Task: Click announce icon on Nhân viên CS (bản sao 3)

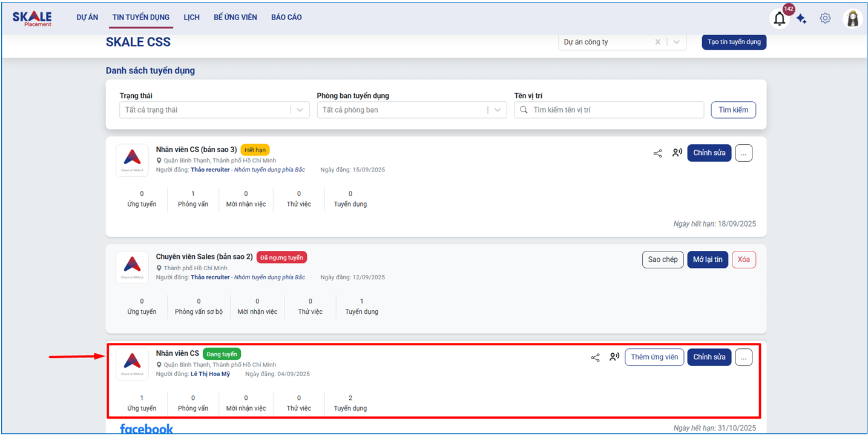Action: point(677,153)
